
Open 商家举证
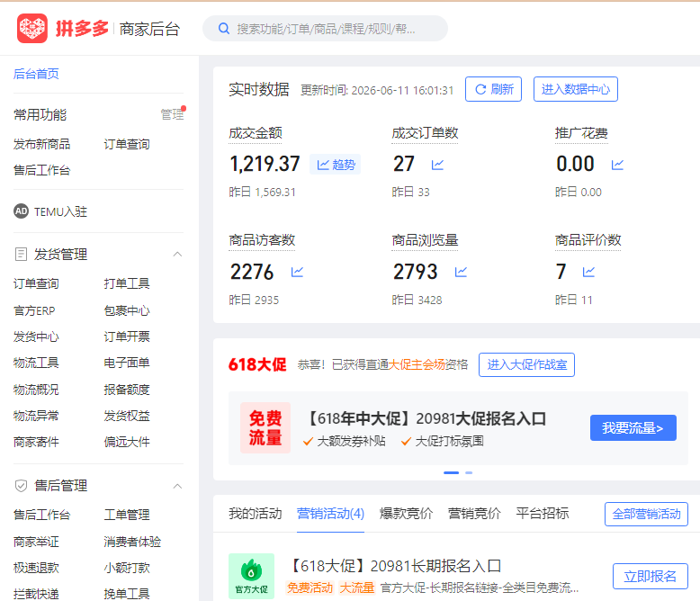click(x=36, y=542)
